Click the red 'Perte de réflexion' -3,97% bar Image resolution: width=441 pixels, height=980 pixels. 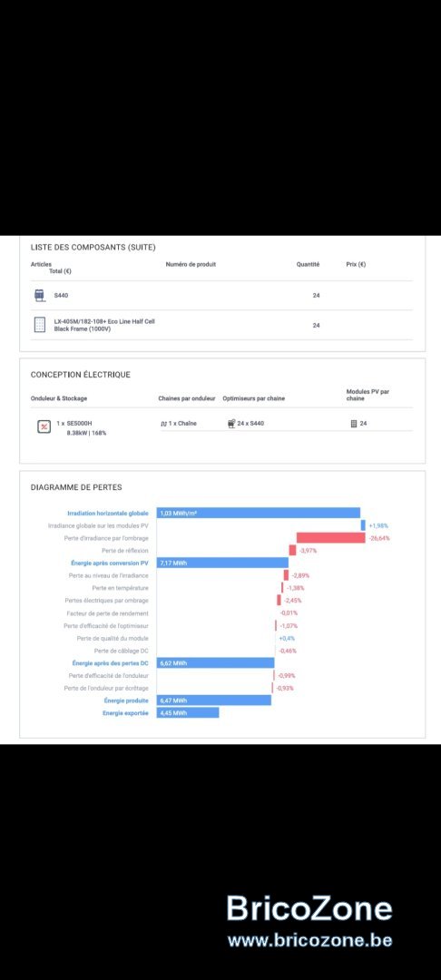coord(292,551)
